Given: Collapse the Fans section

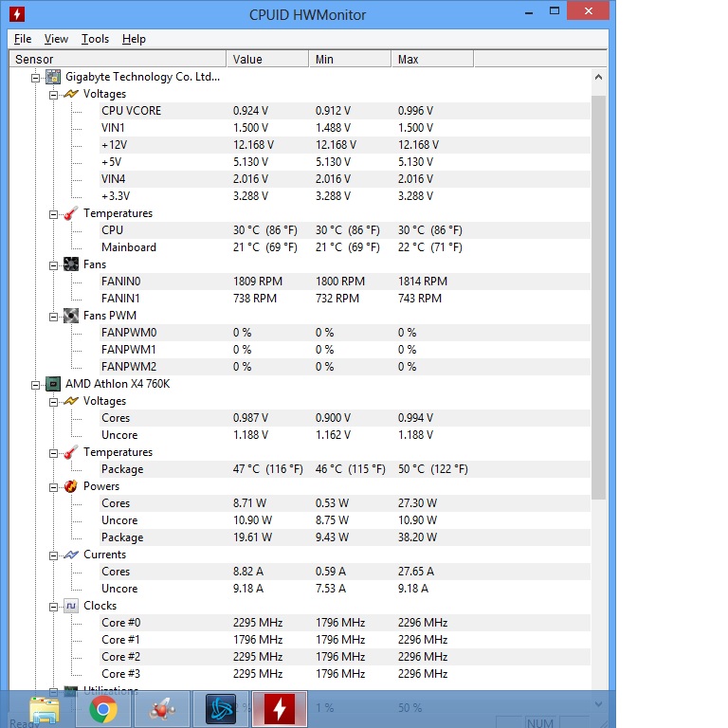Looking at the screenshot, I should (x=53, y=265).
